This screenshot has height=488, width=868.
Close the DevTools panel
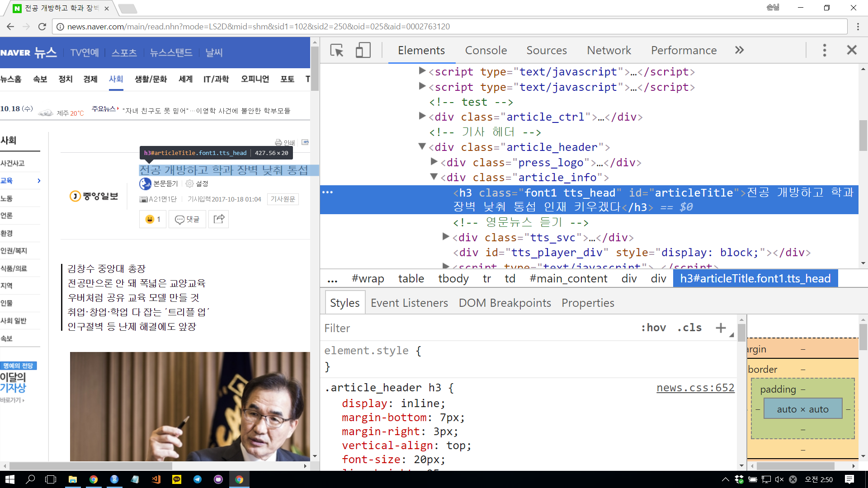852,50
